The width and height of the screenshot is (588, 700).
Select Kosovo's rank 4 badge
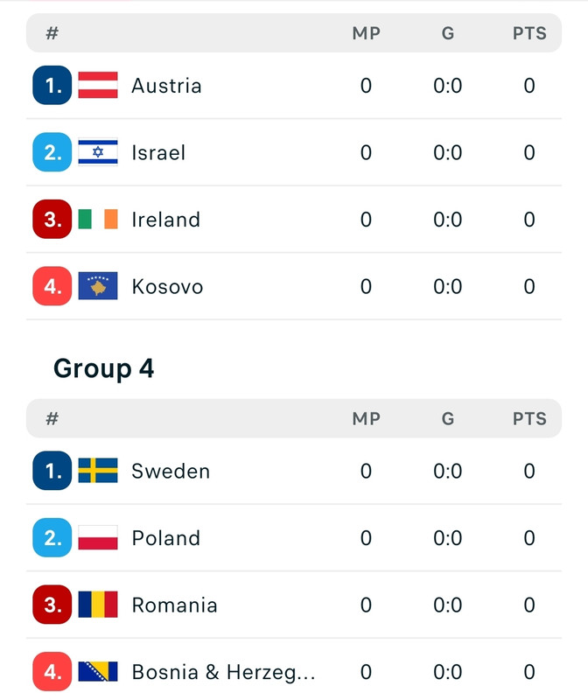click(x=52, y=286)
